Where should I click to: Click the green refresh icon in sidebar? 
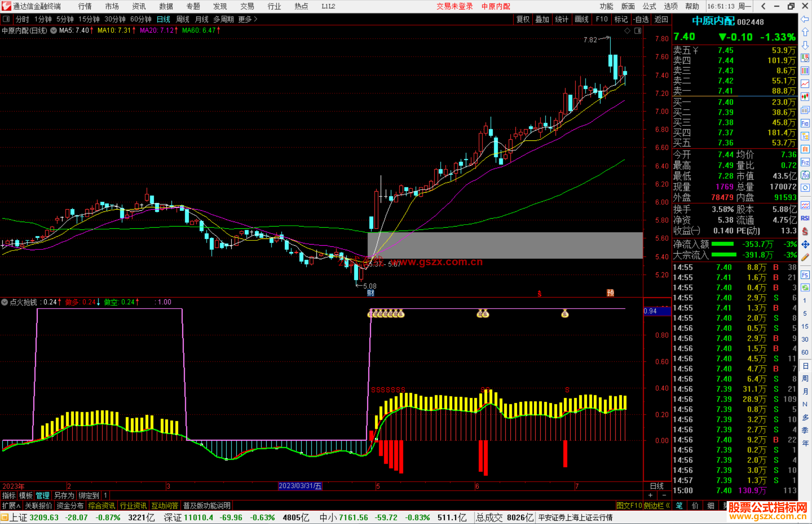(x=805, y=288)
